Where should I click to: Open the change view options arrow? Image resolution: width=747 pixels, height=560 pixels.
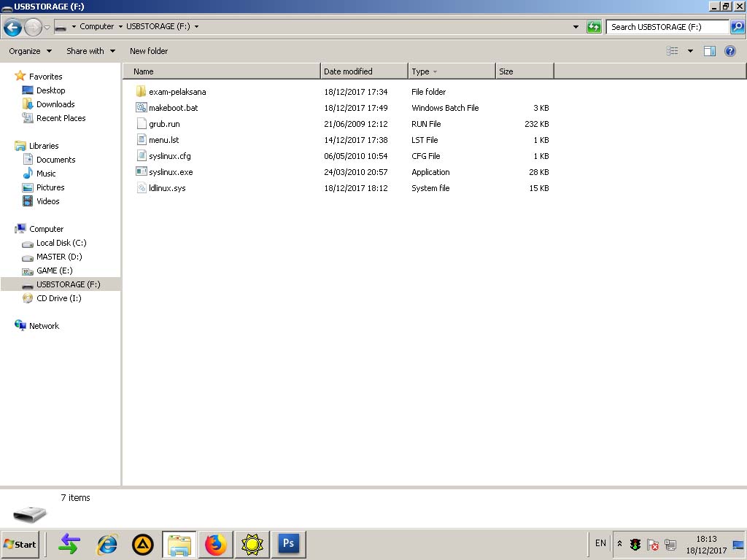690,51
